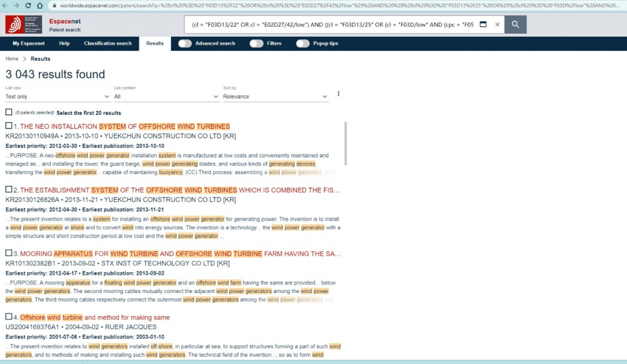Viewport: 627px width, 364px height.
Task: Clear the search query with X icon
Action: tap(497, 25)
